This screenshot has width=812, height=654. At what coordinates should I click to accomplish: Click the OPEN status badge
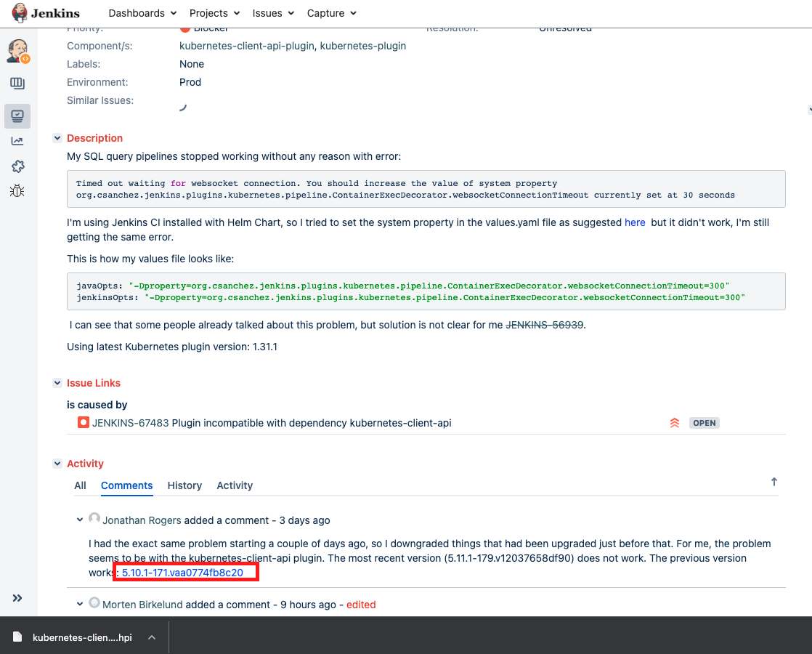[x=705, y=423]
